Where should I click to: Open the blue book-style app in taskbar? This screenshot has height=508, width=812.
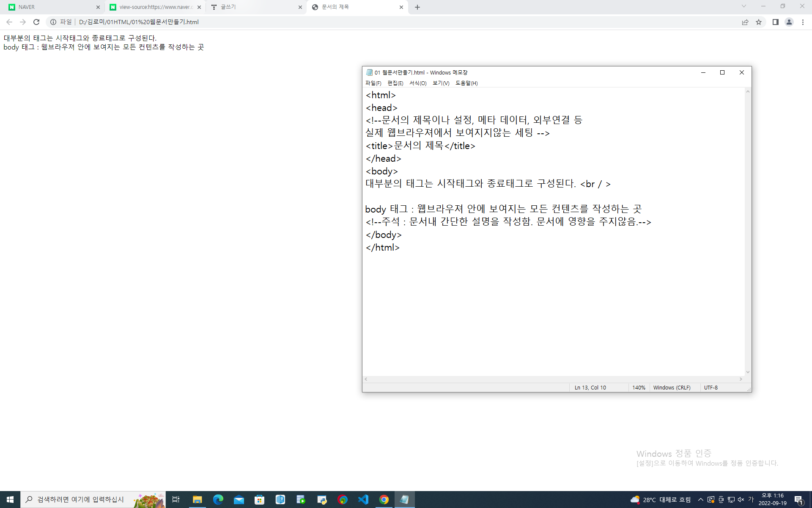click(x=280, y=500)
